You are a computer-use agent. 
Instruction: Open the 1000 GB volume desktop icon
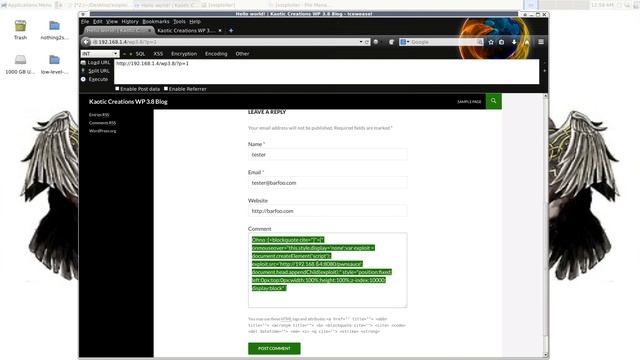(20, 64)
